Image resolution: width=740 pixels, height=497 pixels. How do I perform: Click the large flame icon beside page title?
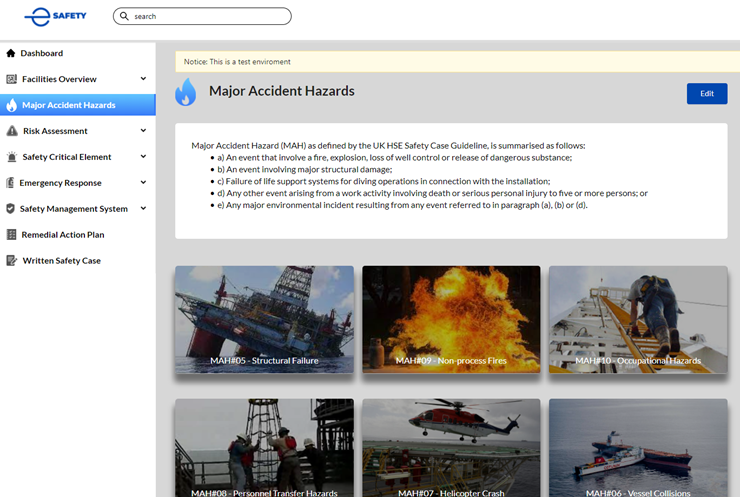(x=185, y=92)
